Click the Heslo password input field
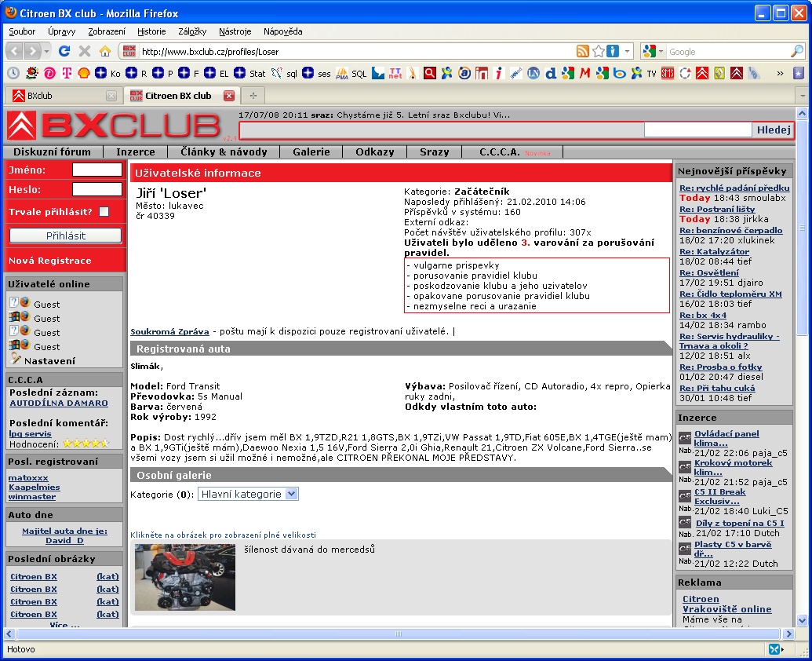 tap(97, 189)
